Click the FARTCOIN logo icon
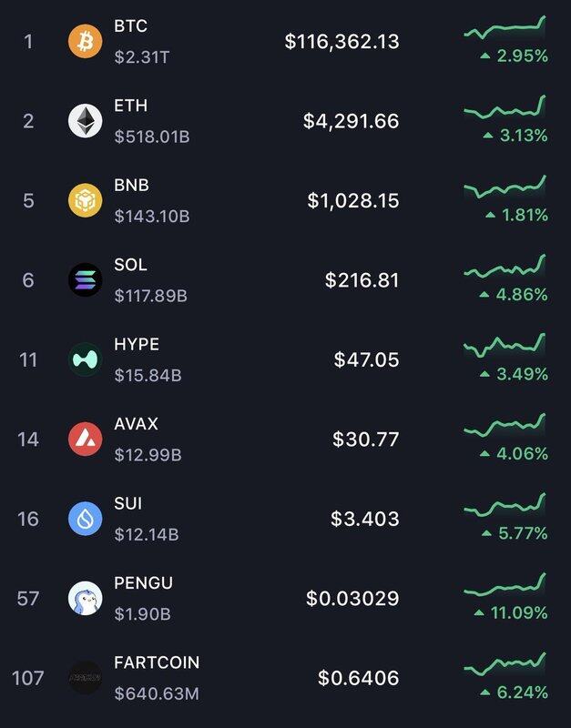This screenshot has width=571, height=728. click(x=86, y=677)
